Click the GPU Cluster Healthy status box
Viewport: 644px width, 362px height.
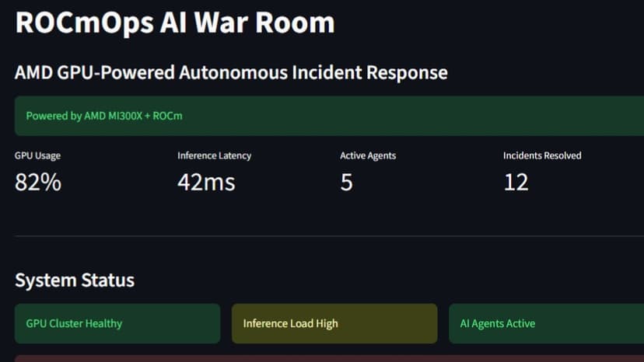tap(117, 323)
